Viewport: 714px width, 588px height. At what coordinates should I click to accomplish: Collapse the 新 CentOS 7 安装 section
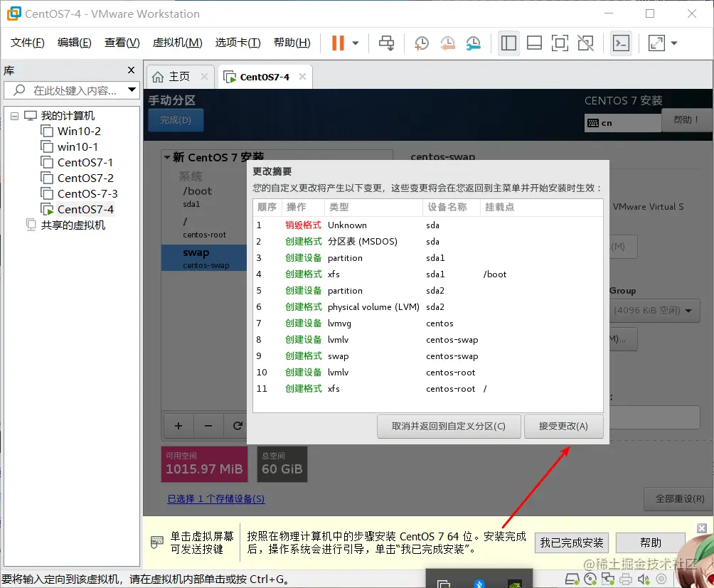click(167, 157)
